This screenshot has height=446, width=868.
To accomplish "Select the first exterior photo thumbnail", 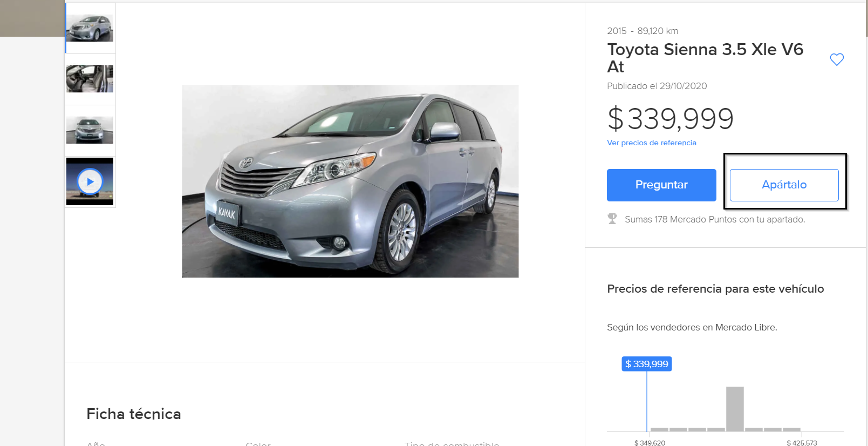I will 90,28.
